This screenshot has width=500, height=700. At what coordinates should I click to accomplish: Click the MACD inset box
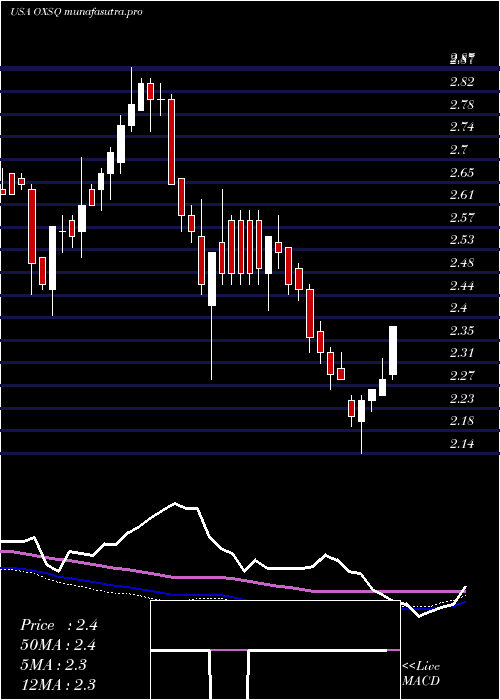tap(275, 650)
